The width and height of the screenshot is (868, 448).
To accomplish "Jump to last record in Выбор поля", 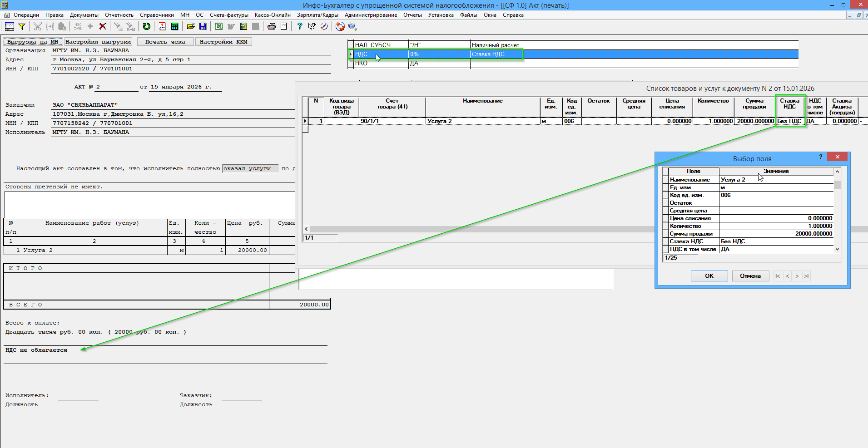I will [x=806, y=276].
